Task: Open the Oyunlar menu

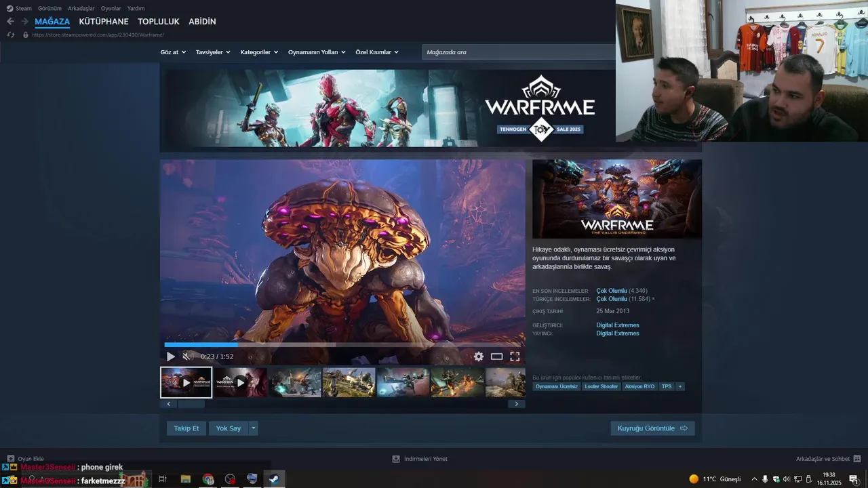Action: (111, 8)
